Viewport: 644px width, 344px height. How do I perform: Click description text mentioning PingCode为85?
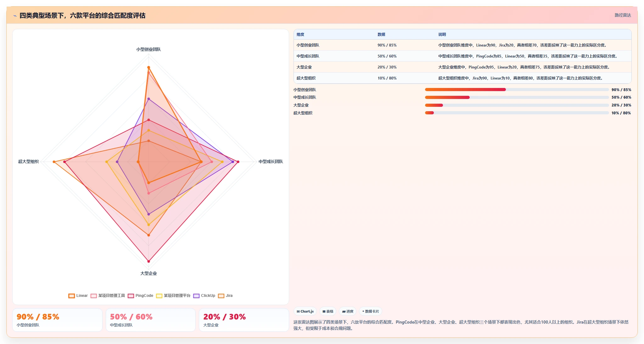(x=528, y=56)
